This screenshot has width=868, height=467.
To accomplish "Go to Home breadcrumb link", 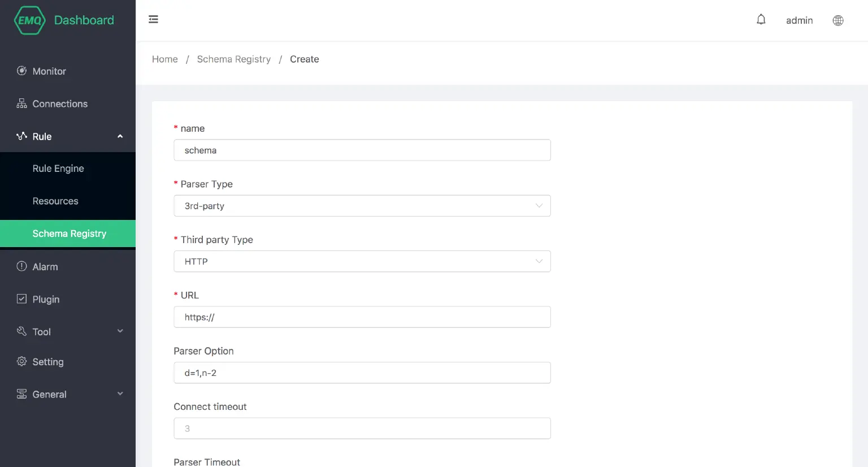I will coord(164,59).
